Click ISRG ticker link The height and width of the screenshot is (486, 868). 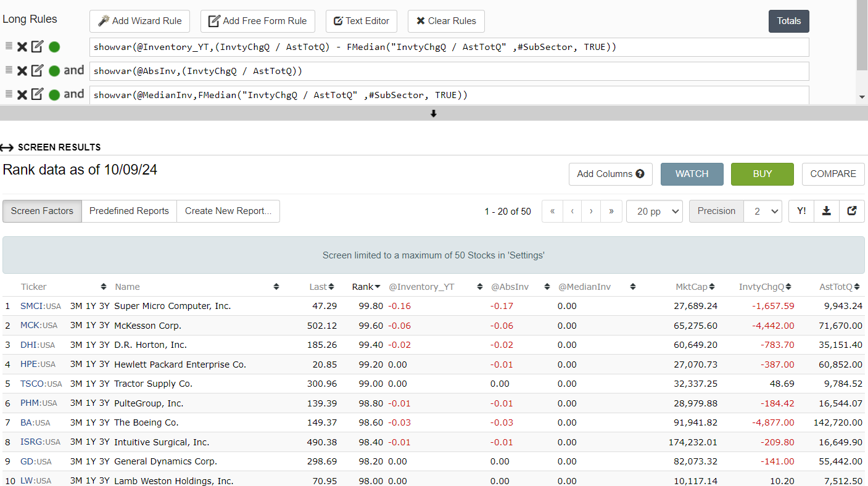click(41, 442)
